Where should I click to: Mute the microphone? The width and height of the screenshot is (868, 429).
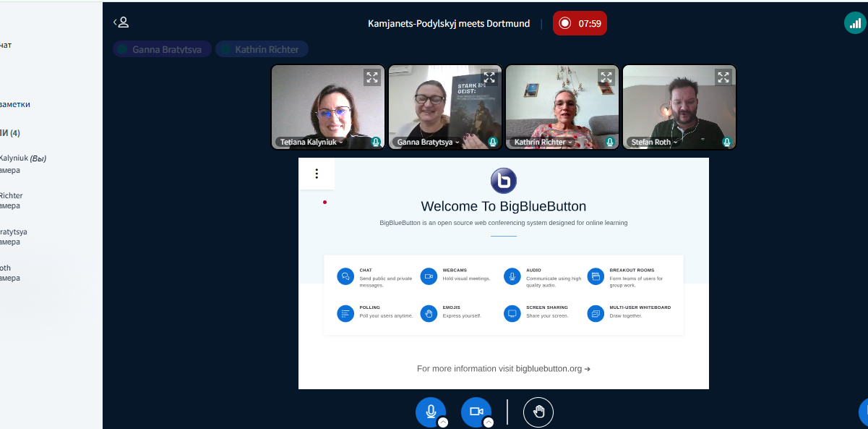pos(431,411)
